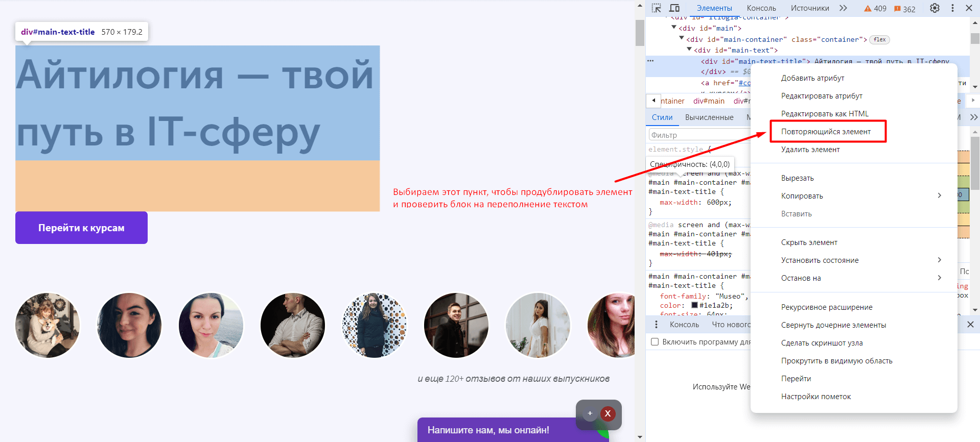
Task: Click the plus button in chat widget
Action: [x=590, y=413]
